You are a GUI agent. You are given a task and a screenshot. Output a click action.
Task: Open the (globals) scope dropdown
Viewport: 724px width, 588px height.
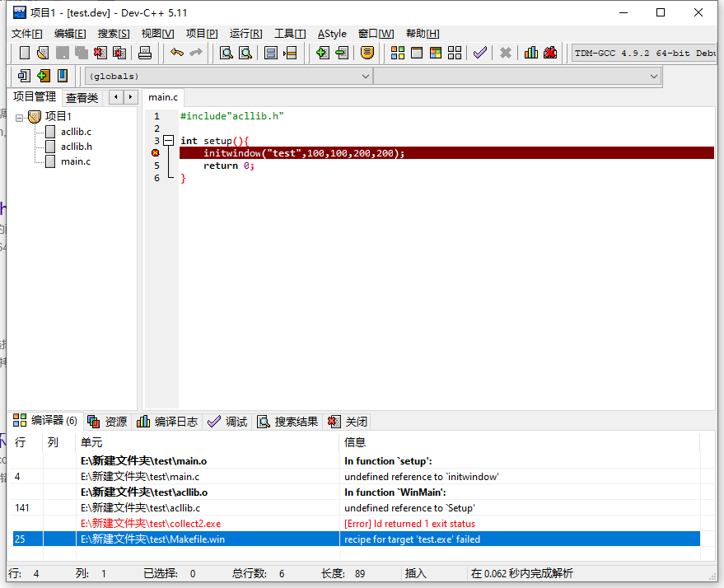point(229,76)
